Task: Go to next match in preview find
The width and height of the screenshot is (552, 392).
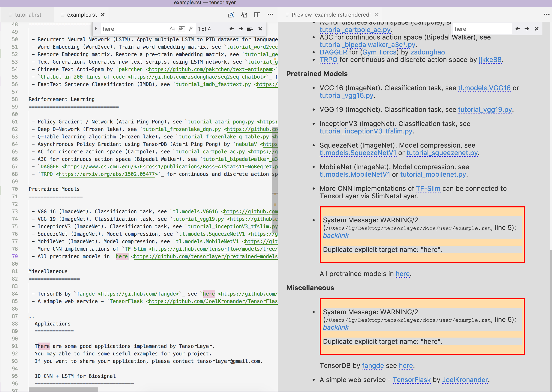Action: click(527, 29)
